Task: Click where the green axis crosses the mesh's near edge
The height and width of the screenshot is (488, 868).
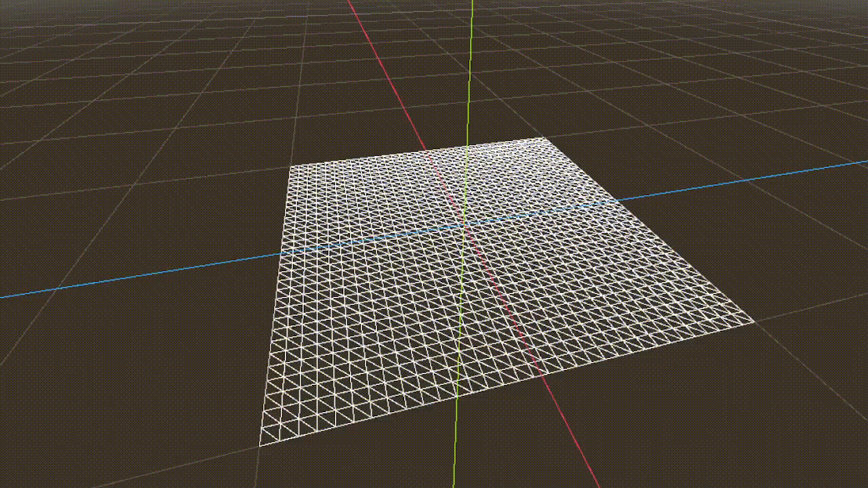Action: [x=457, y=396]
